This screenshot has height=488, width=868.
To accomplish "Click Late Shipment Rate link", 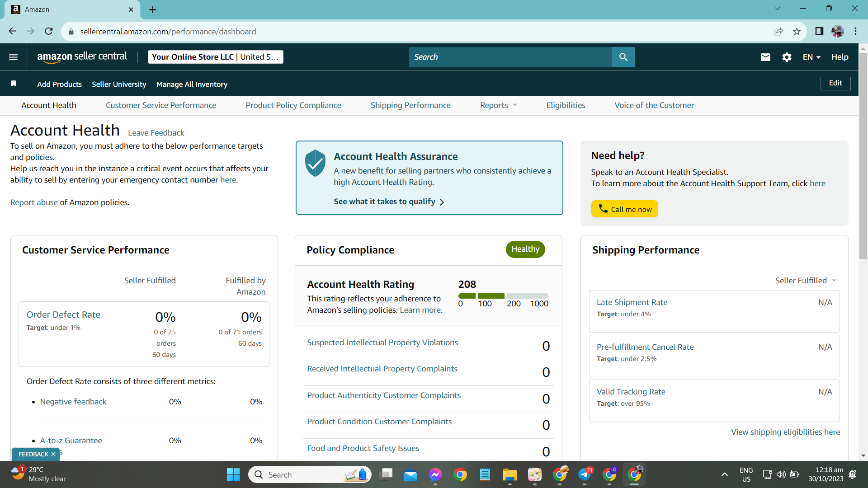I will [632, 302].
